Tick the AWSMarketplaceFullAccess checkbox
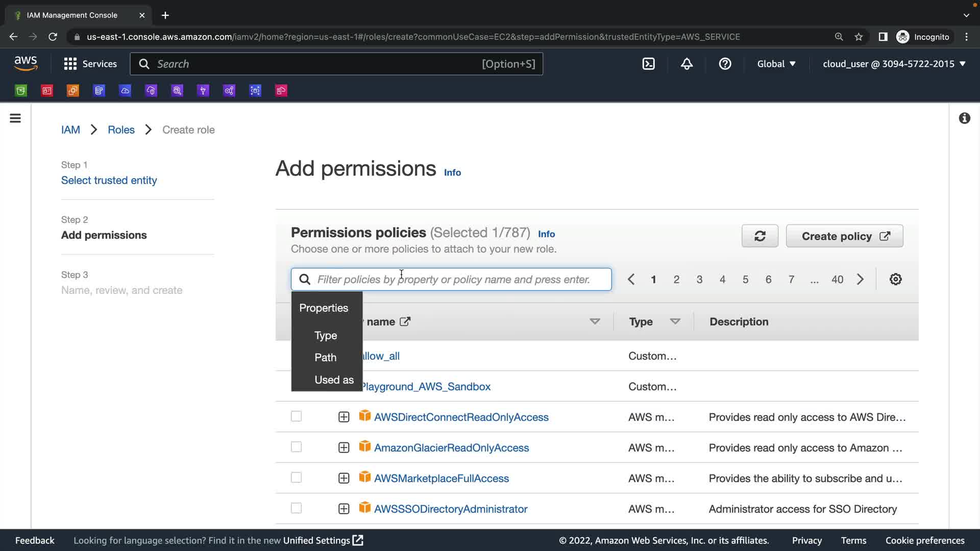Viewport: 980px width, 551px height. click(x=296, y=478)
